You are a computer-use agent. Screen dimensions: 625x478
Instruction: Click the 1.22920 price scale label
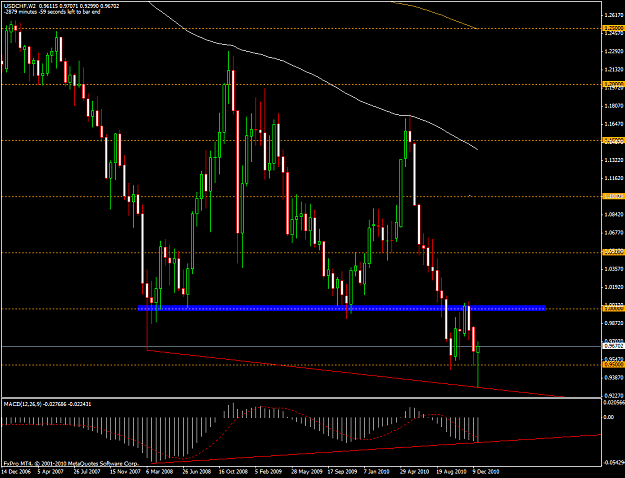pyautogui.click(x=614, y=51)
